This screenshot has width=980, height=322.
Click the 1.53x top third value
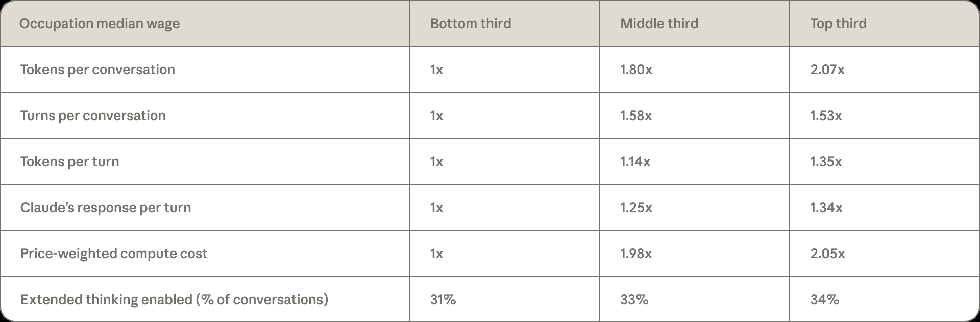pyautogui.click(x=826, y=116)
